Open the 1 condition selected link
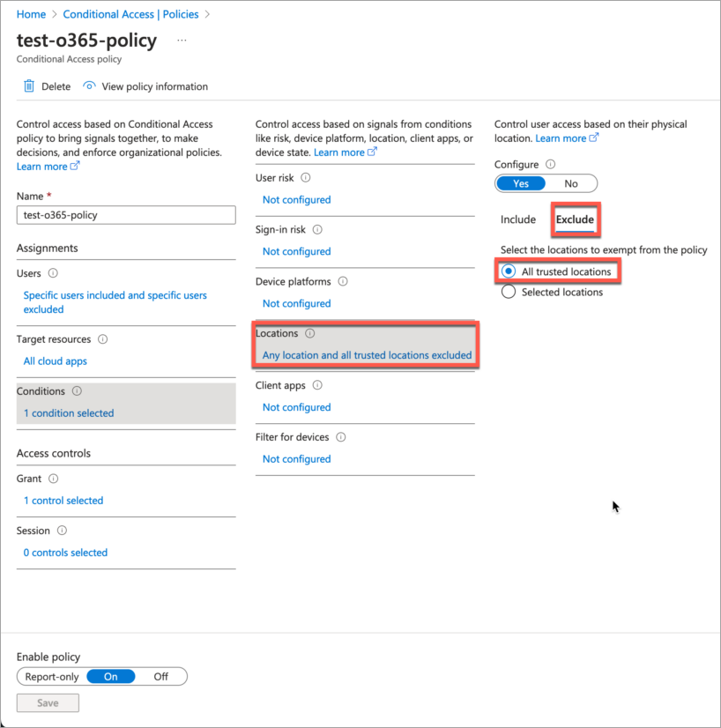The height and width of the screenshot is (728, 721). tap(69, 413)
